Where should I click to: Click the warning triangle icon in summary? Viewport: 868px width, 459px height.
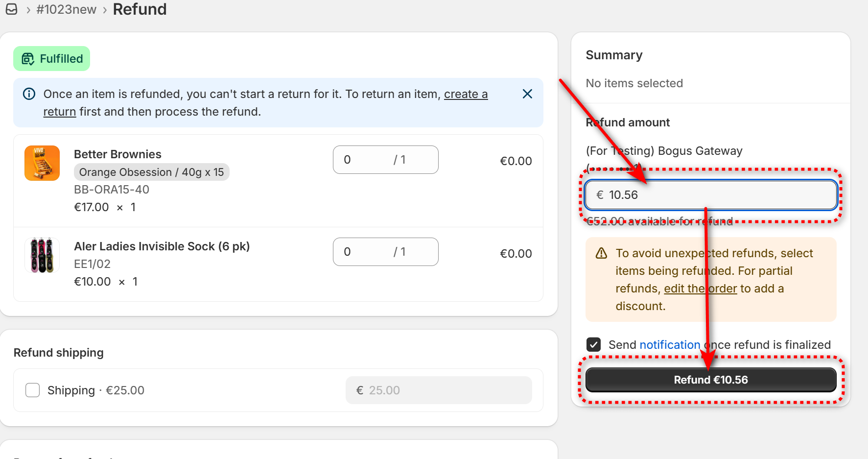(601, 253)
